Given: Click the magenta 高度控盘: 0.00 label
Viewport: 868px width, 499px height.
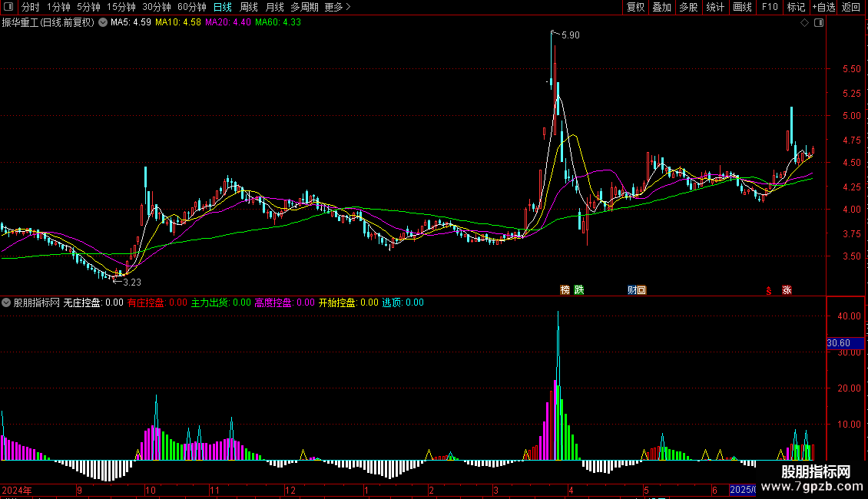Looking at the screenshot, I should (284, 302).
